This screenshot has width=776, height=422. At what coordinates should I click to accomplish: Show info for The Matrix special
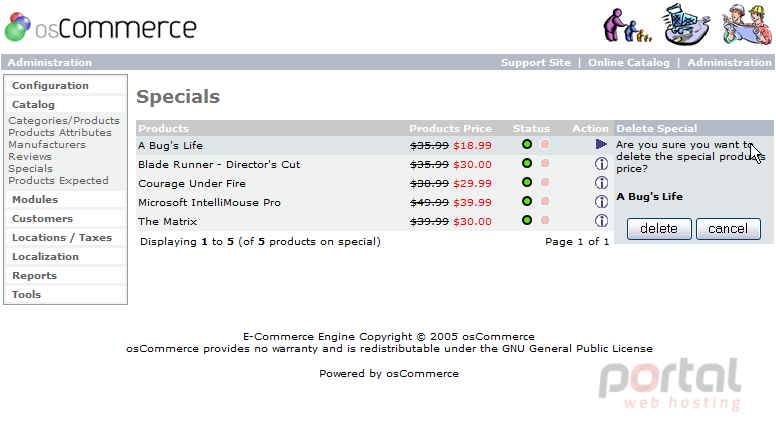pyautogui.click(x=601, y=221)
